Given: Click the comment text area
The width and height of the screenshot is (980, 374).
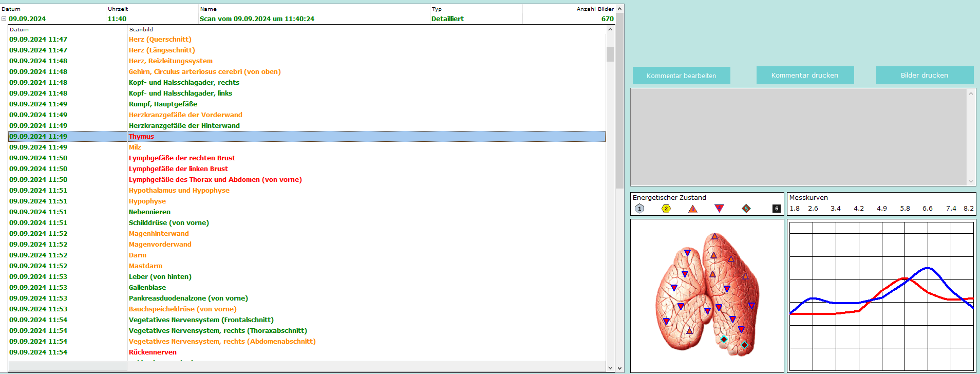Looking at the screenshot, I should [x=799, y=137].
